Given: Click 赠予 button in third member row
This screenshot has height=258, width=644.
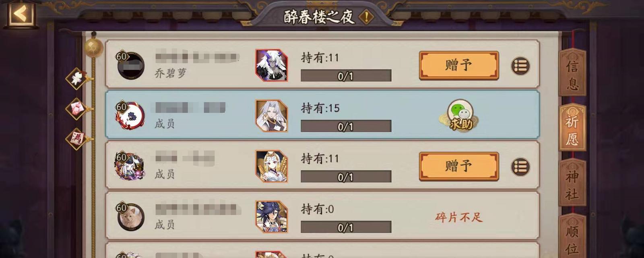Looking at the screenshot, I should [x=459, y=166].
